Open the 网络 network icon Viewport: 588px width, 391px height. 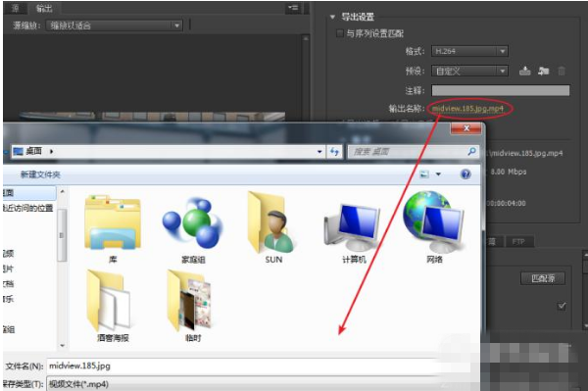coord(434,221)
